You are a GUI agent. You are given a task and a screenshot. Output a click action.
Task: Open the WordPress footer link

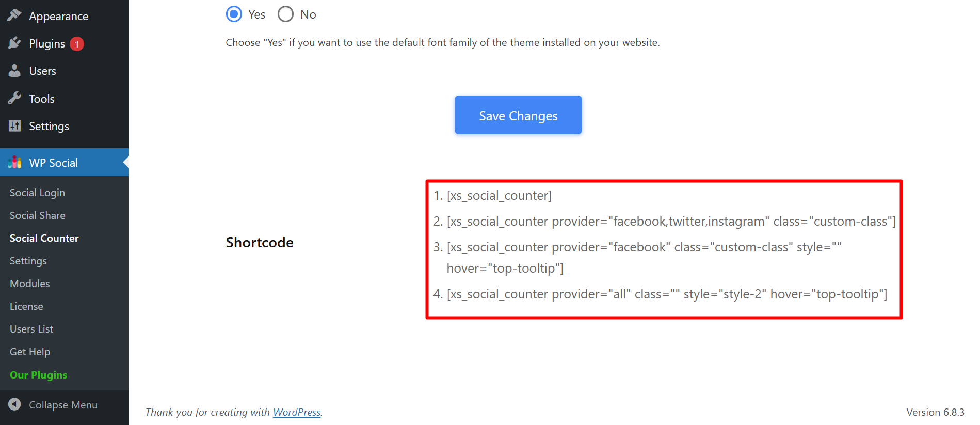coord(297,412)
